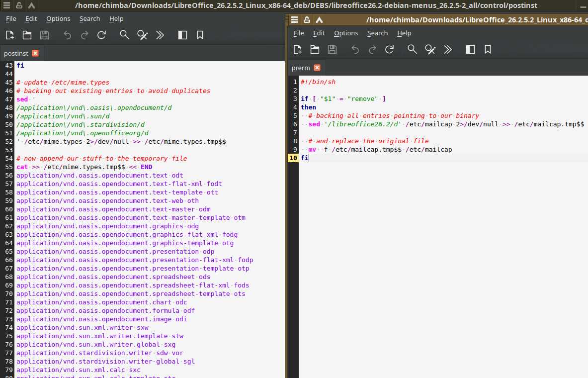This screenshot has height=378, width=588.
Task: Click 'application/vnd.stardivision.writer-global sgl' line
Action: (105, 361)
